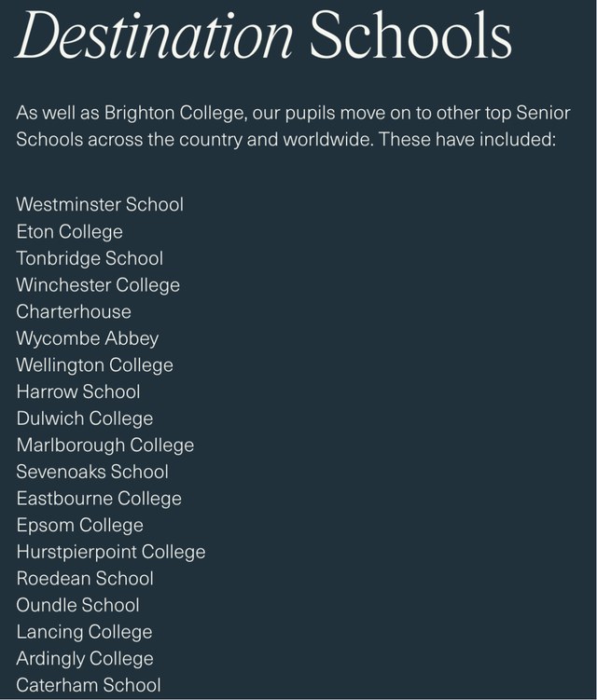597x700 pixels.
Task: Select Hurstpierpoint College text
Action: point(111,552)
